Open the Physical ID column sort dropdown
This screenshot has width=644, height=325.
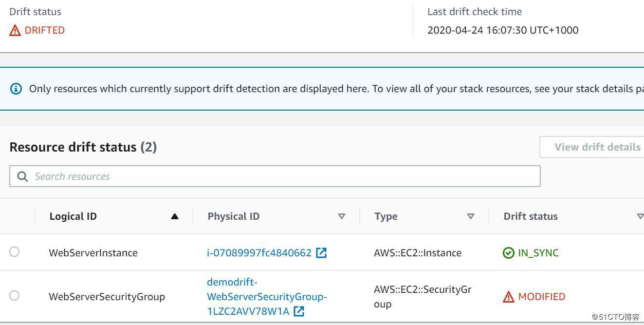point(342,216)
